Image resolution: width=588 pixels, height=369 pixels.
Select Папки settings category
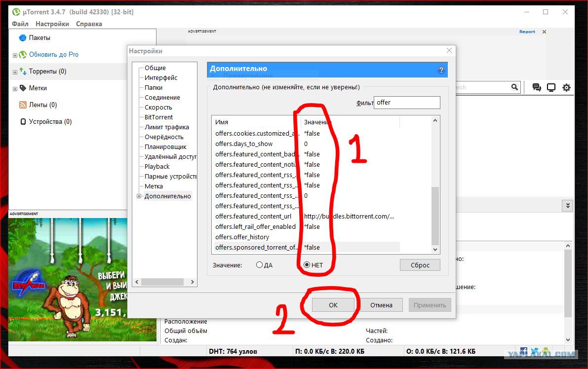point(154,88)
